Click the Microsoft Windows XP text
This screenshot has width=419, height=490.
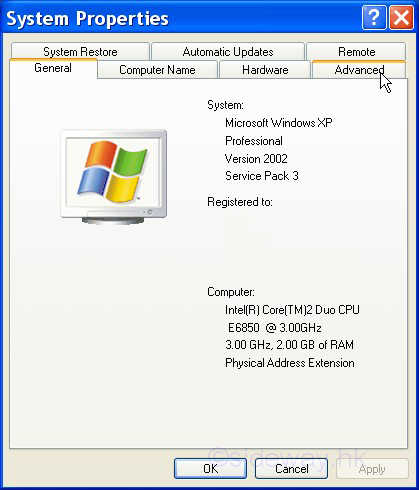point(279,123)
